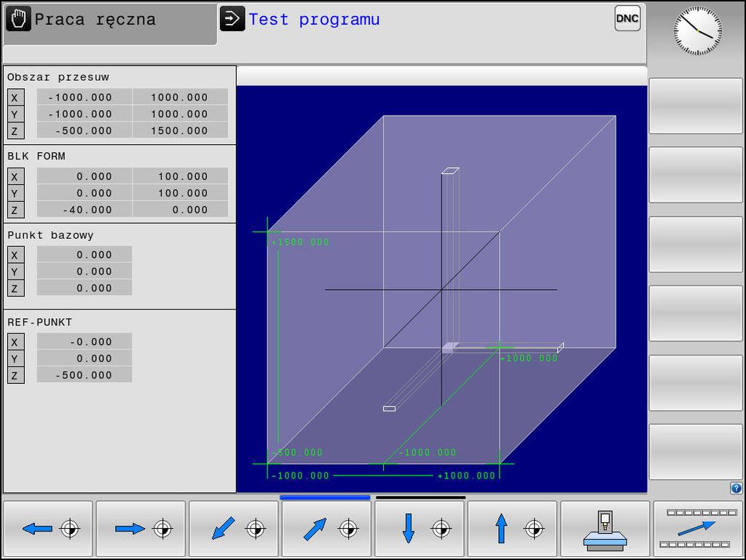Click the second blank vertical soft key
The height and width of the screenshot is (560, 746).
pyautogui.click(x=696, y=175)
